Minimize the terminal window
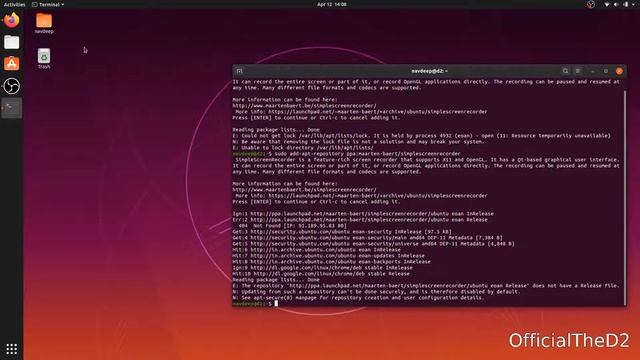This screenshot has height=360, width=640. point(593,71)
